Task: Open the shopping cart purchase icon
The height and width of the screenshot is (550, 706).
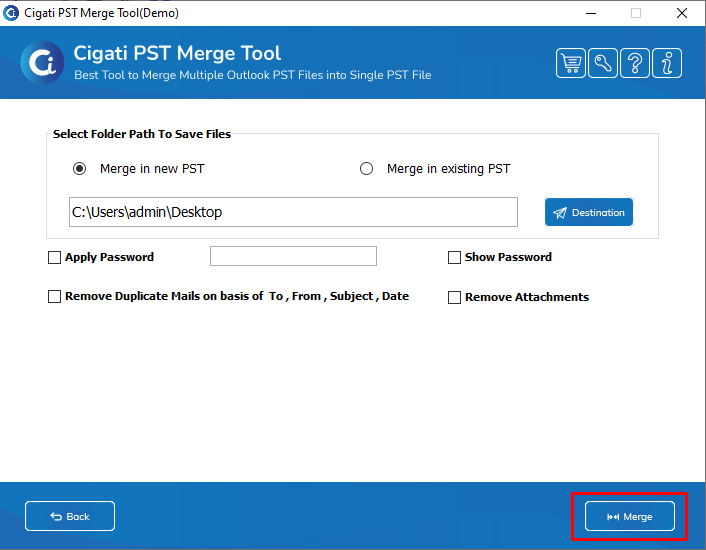Action: pos(570,63)
